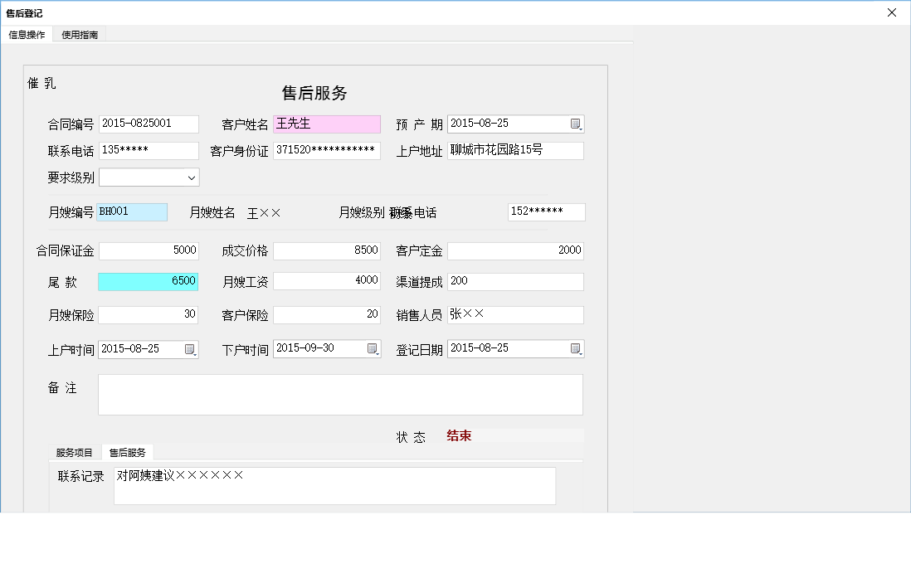The height and width of the screenshot is (588, 911).
Task: Select the cyan 尾款 amount field
Action: tap(149, 281)
